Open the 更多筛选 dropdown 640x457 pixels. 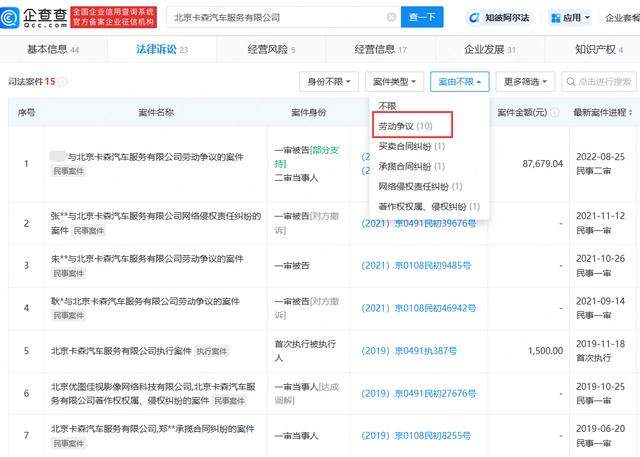coord(525,82)
